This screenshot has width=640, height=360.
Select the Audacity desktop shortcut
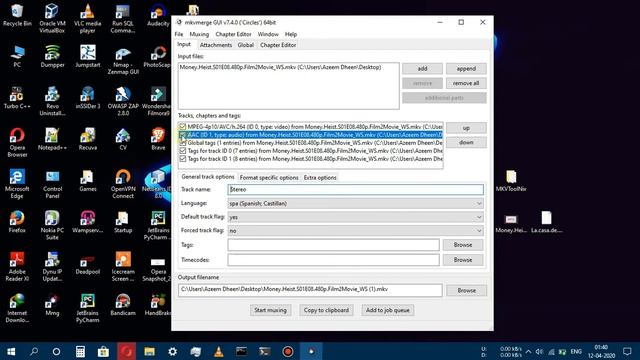pyautogui.click(x=158, y=16)
